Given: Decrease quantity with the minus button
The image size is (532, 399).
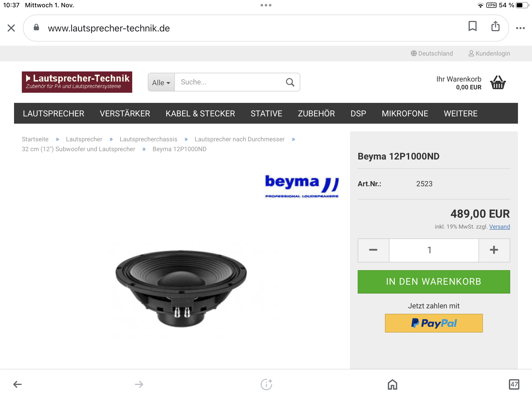Looking at the screenshot, I should [373, 250].
